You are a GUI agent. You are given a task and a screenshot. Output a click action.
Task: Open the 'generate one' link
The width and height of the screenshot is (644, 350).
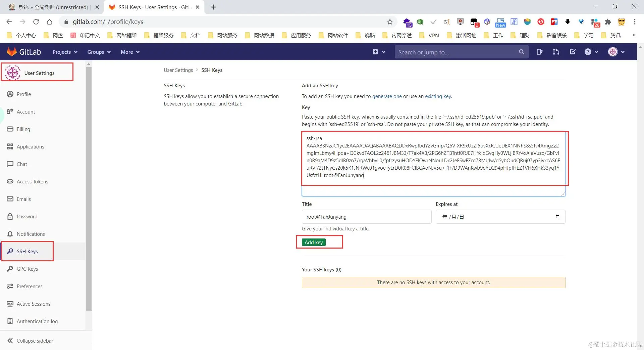click(387, 96)
